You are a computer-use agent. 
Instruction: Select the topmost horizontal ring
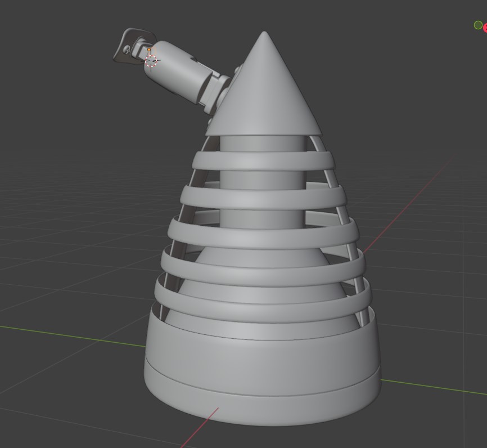(263, 160)
